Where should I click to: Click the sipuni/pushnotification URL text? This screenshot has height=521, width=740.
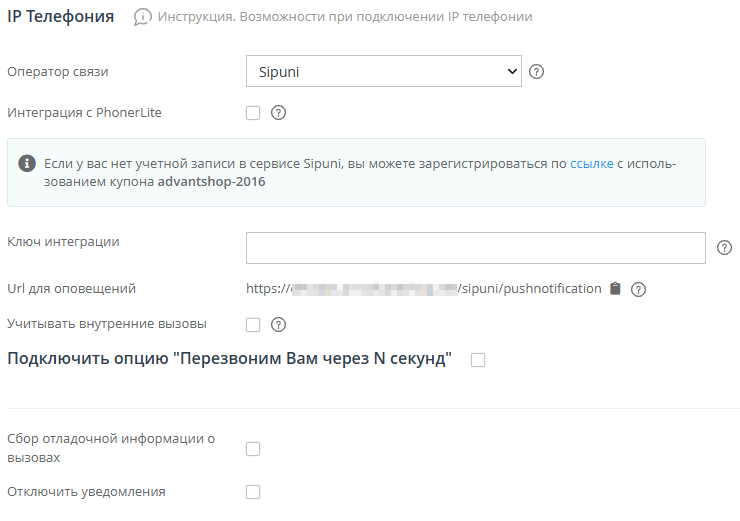[424, 289]
